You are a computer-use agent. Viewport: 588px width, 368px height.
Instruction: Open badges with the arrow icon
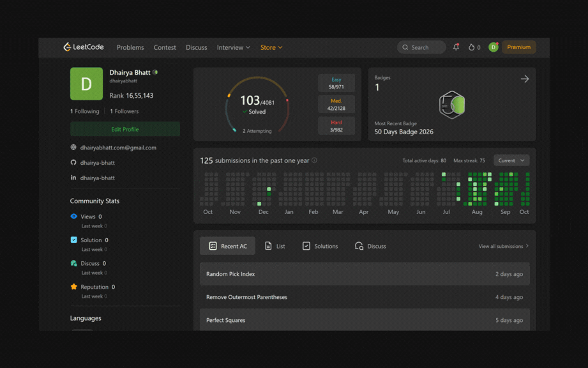pyautogui.click(x=525, y=79)
